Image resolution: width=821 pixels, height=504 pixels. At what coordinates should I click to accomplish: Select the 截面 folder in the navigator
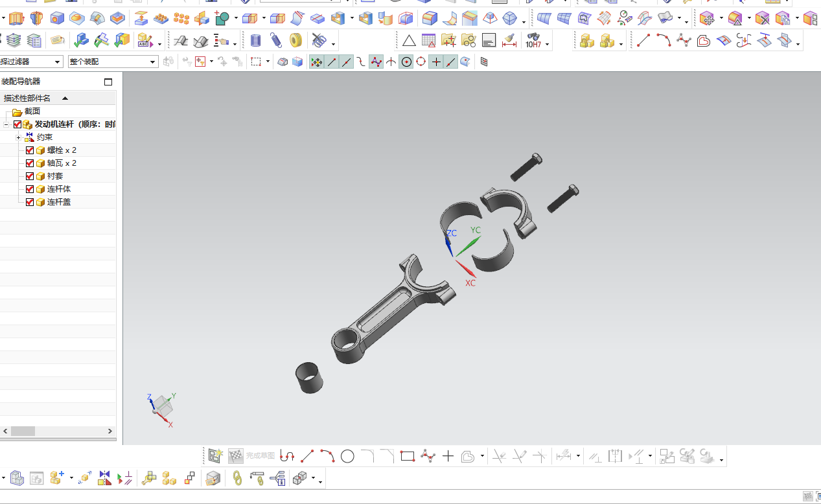(x=32, y=111)
